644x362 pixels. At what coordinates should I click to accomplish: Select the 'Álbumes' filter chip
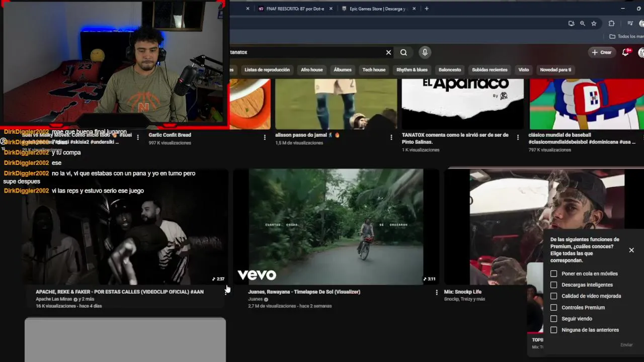(343, 70)
